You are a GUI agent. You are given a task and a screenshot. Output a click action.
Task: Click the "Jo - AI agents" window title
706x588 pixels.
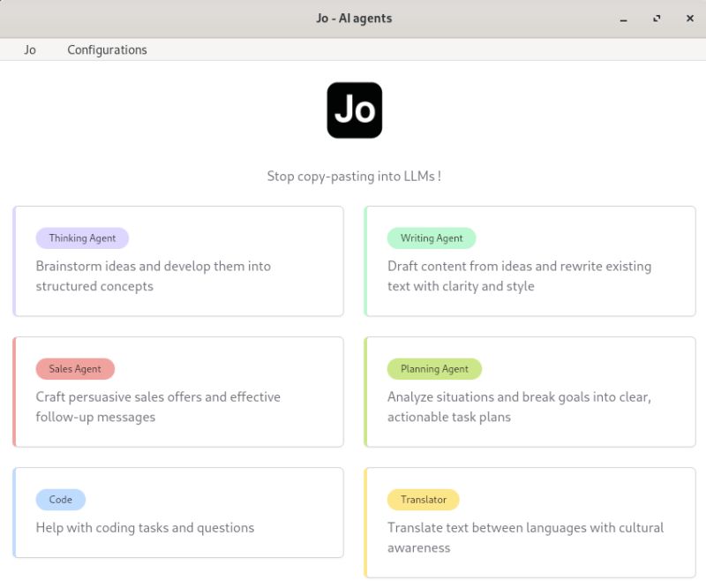(x=354, y=19)
